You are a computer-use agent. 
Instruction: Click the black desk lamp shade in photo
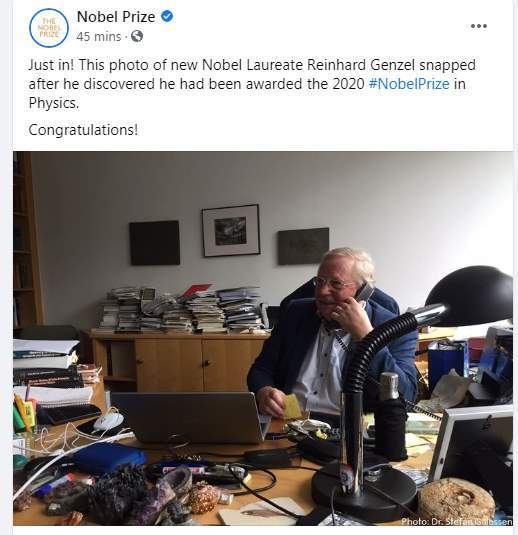(x=470, y=296)
